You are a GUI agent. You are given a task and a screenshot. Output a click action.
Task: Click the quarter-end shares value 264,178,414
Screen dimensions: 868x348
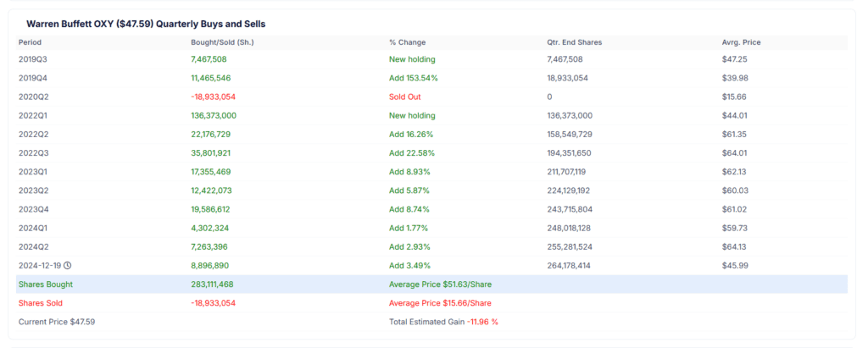point(569,266)
